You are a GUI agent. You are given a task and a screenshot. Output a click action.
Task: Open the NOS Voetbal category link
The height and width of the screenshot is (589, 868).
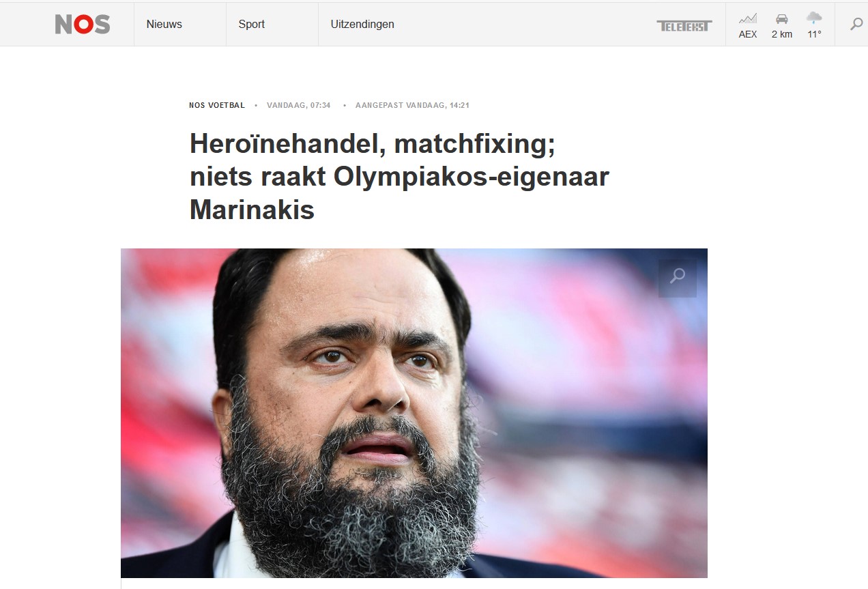[x=217, y=105]
